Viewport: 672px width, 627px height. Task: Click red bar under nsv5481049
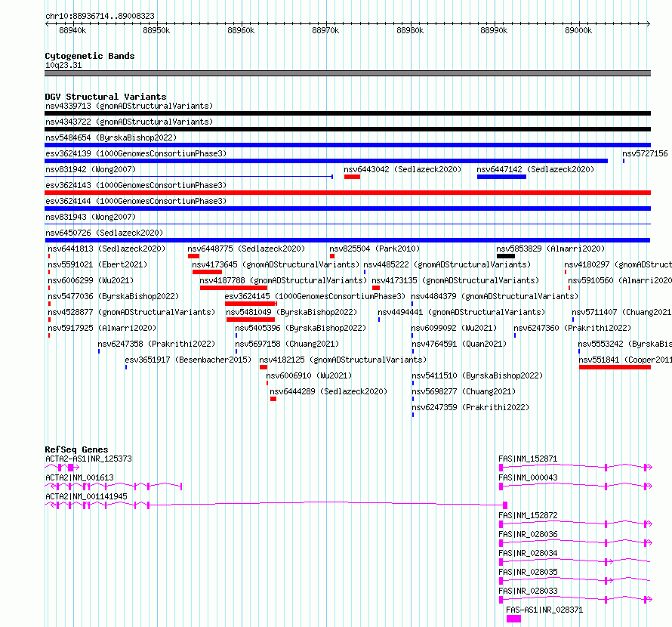[250, 320]
